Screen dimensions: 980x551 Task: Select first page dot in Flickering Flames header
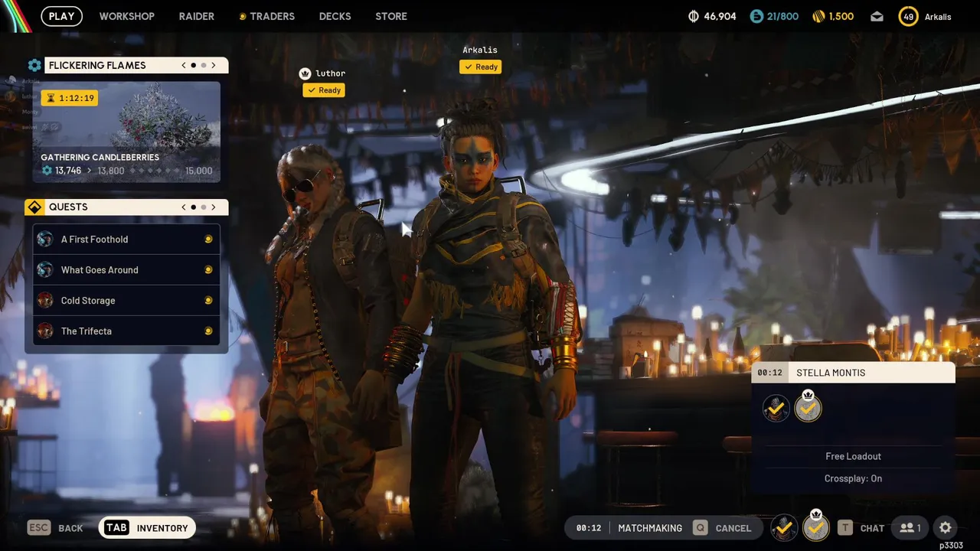point(193,65)
